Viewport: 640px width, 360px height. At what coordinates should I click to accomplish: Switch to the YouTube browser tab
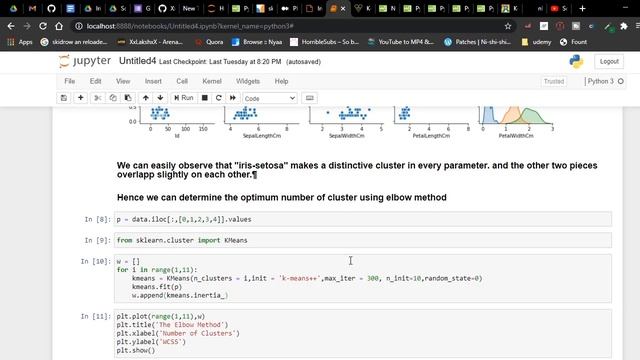click(x=558, y=8)
